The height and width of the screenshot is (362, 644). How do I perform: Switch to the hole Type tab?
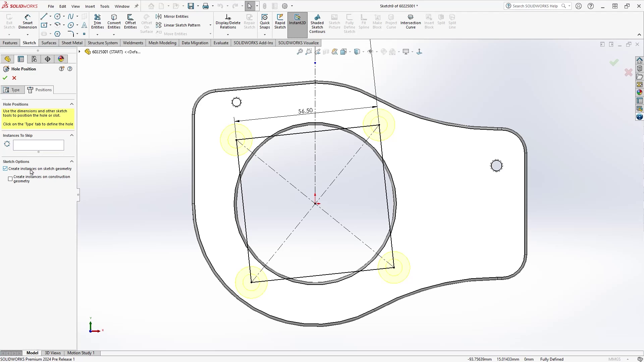[x=12, y=90]
